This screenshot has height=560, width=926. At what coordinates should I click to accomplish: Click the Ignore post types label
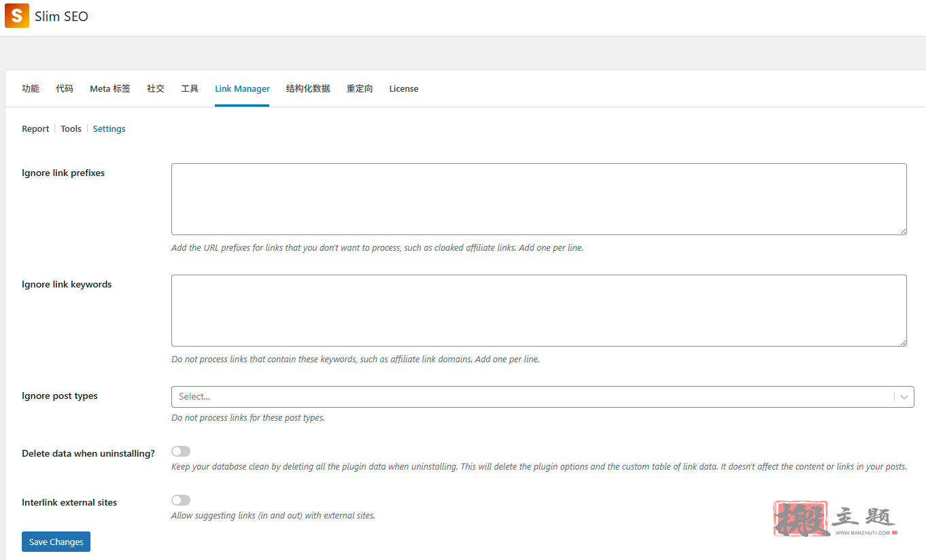click(60, 396)
